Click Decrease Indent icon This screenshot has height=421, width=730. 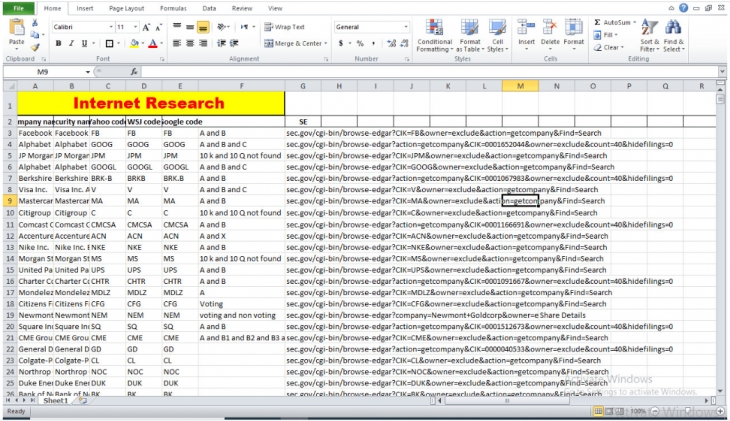coord(222,43)
